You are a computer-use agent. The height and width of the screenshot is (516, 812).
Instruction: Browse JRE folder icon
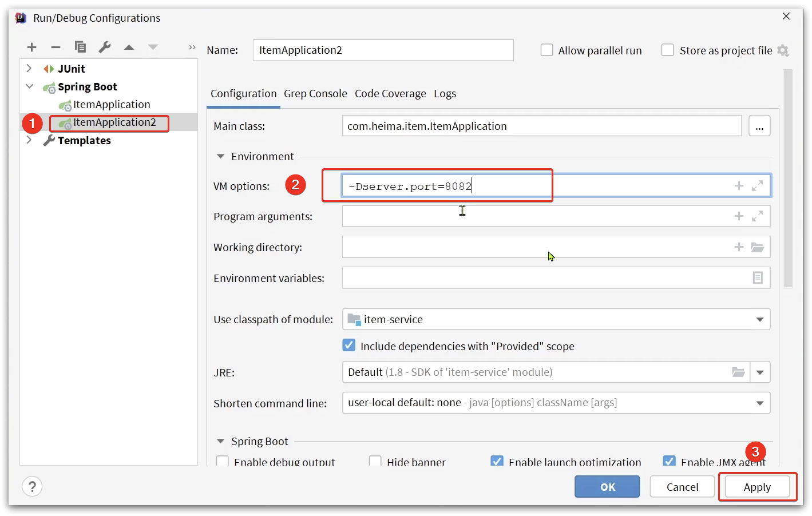click(738, 372)
